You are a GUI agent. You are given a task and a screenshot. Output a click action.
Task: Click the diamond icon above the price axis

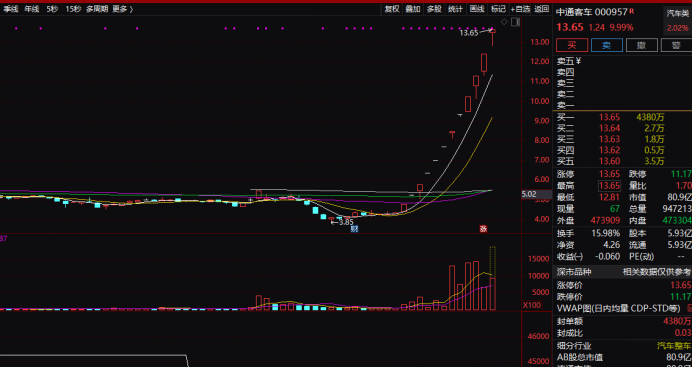coord(504,22)
